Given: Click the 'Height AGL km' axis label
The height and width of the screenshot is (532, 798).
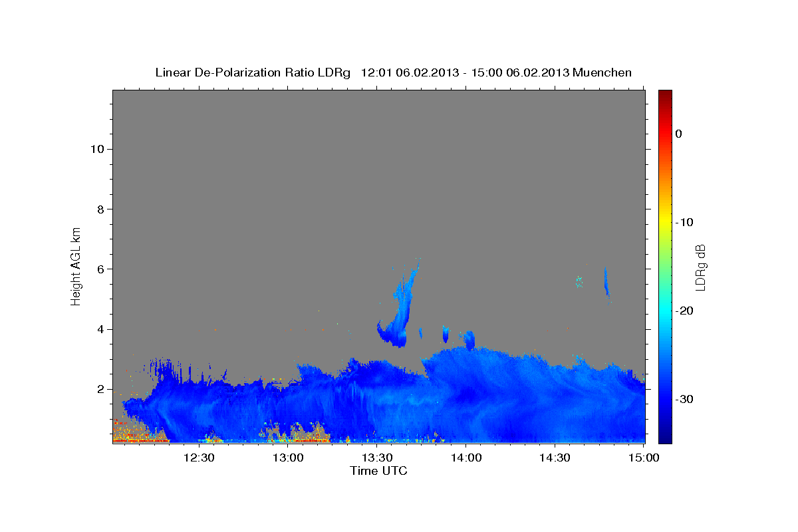Looking at the screenshot, I should point(76,266).
